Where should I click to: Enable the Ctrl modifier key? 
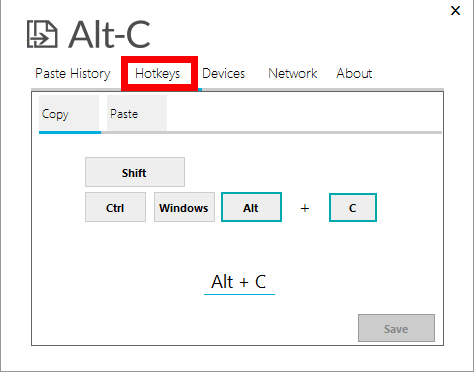115,207
